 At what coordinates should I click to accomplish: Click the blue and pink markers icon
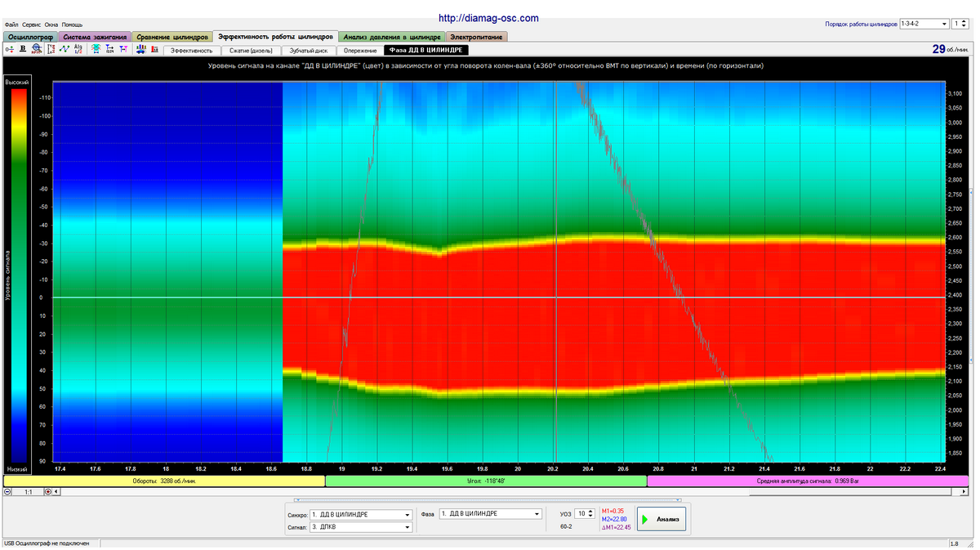tap(123, 49)
